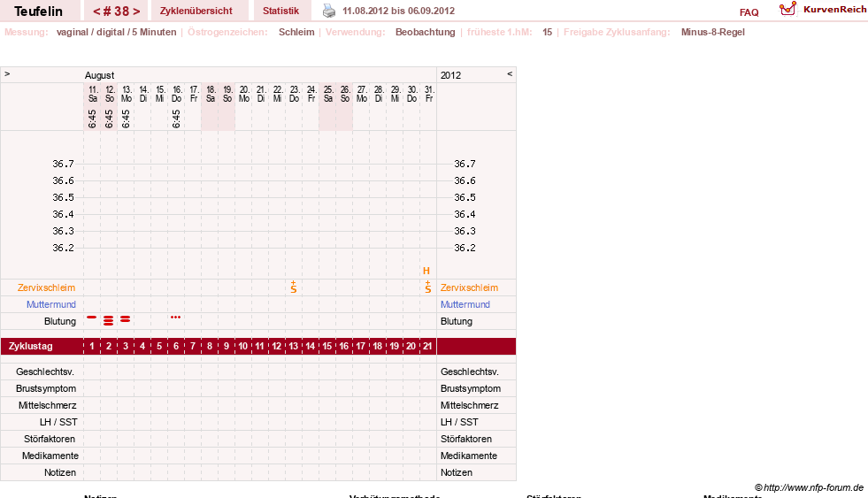
Task: Click the Zyklustag row label
Action: coord(30,347)
